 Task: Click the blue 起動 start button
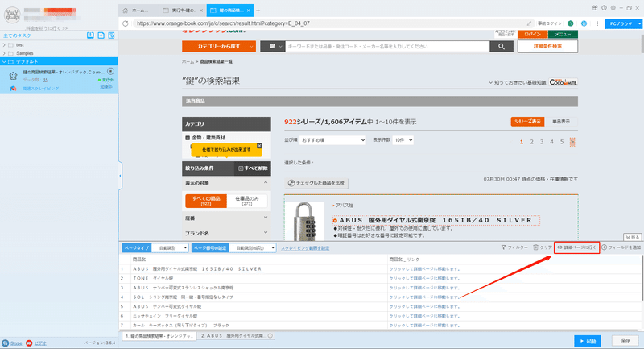(x=588, y=341)
